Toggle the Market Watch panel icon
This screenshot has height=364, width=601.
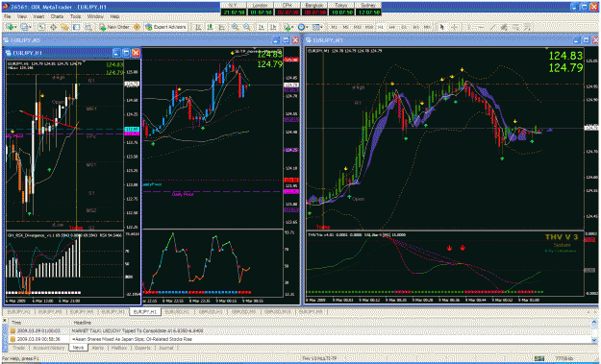tap(41, 27)
